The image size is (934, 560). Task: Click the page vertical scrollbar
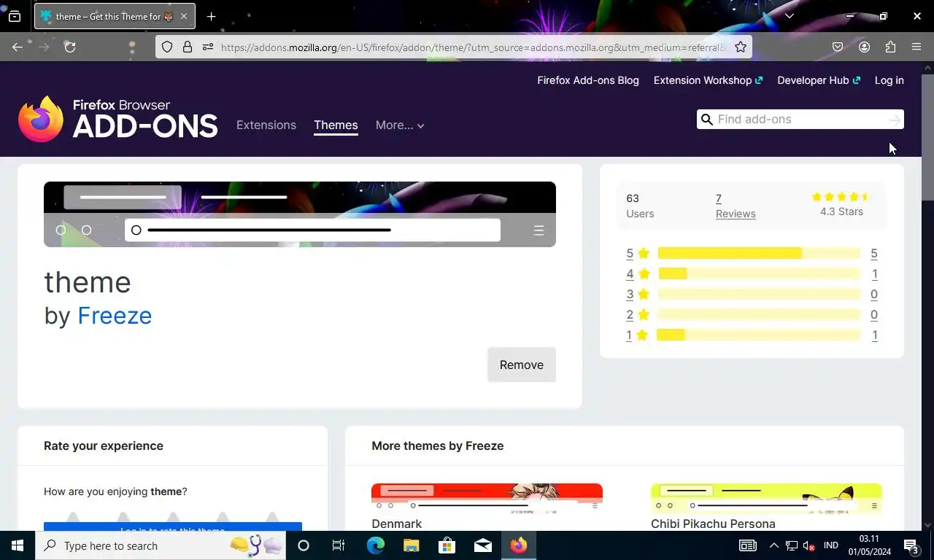tap(927, 136)
